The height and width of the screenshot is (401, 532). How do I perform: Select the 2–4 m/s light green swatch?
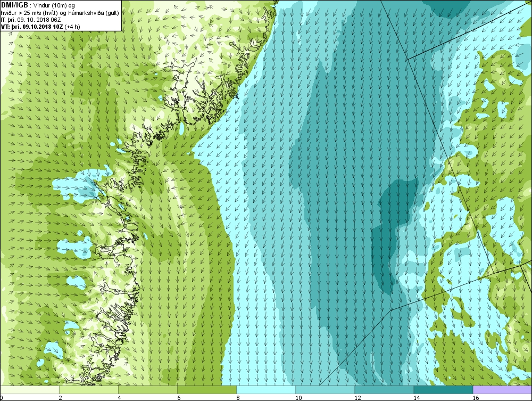(89, 389)
